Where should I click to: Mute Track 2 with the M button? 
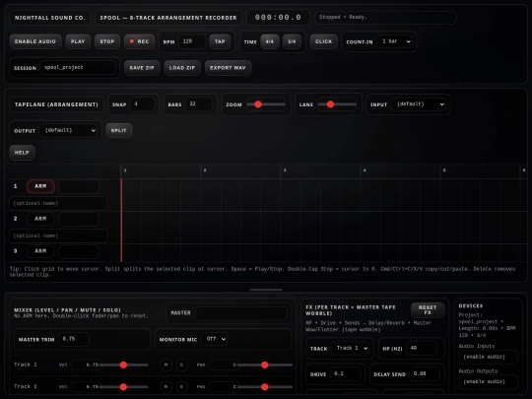[166, 387]
